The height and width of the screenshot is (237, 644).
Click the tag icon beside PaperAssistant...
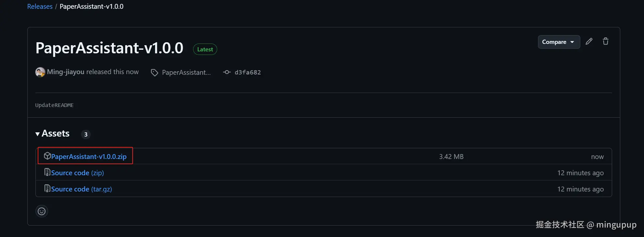click(154, 72)
